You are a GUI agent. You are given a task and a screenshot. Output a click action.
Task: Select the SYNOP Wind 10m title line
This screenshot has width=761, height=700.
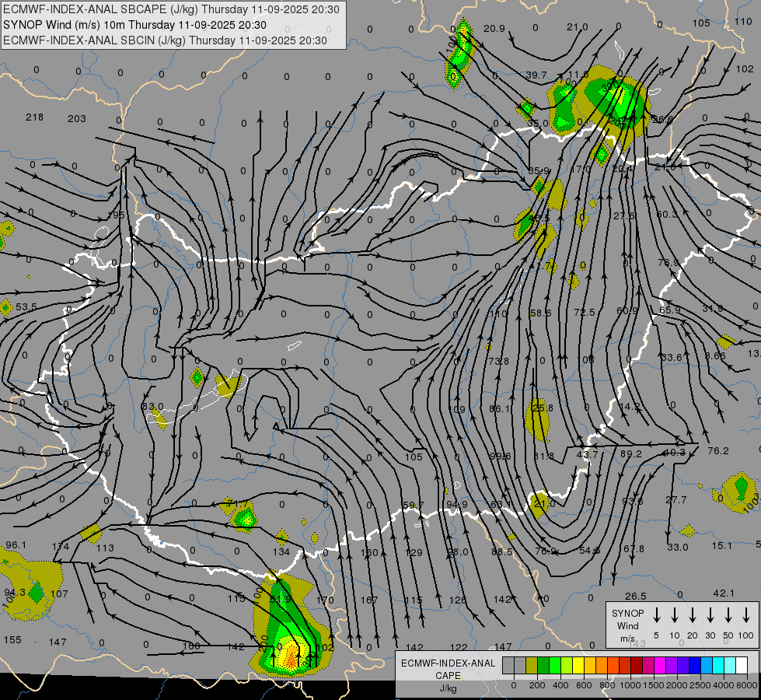[x=134, y=25]
